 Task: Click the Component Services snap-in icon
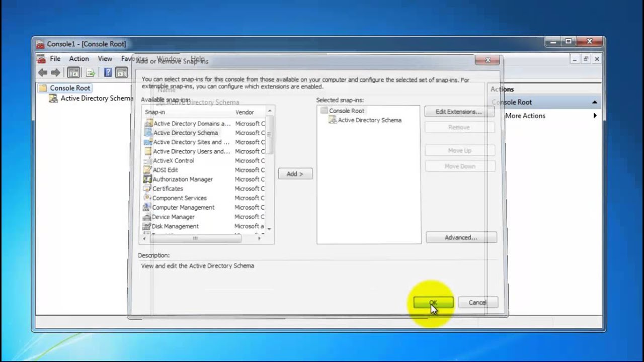click(147, 198)
